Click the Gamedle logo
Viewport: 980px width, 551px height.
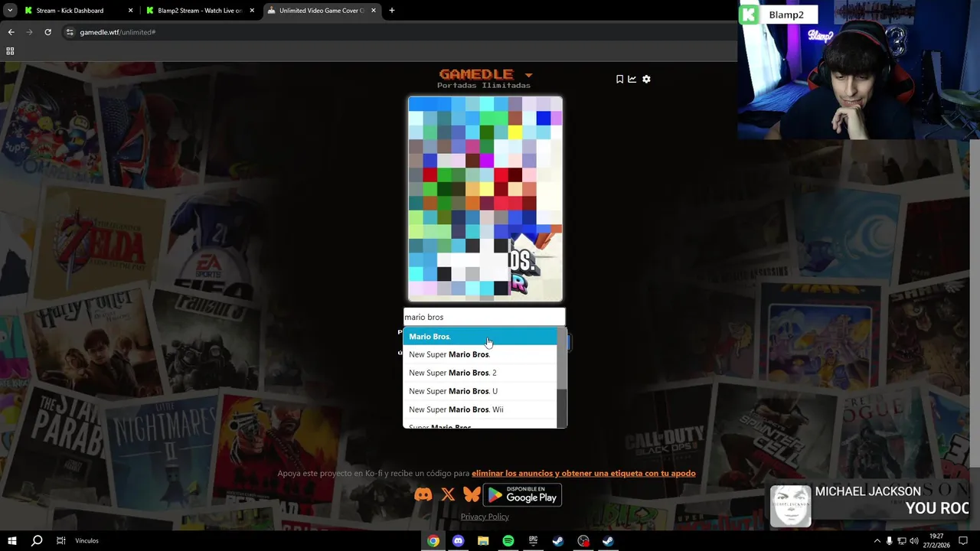pos(475,74)
